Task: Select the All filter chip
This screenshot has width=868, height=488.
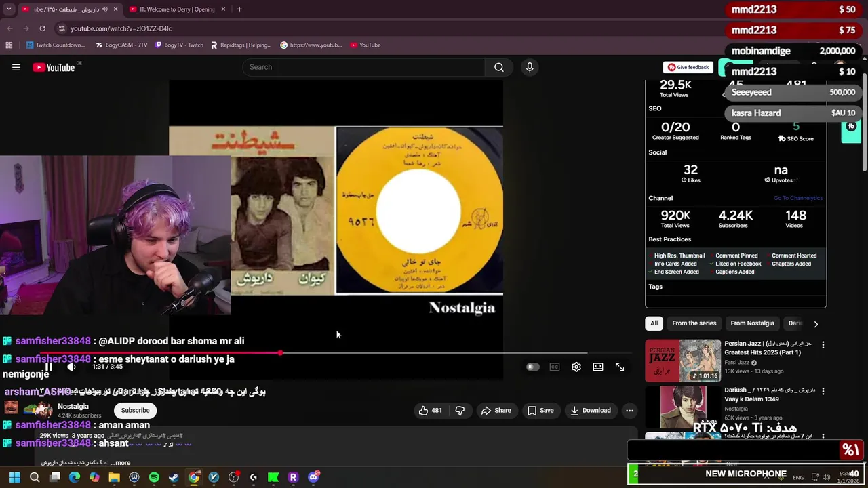Action: (x=654, y=323)
